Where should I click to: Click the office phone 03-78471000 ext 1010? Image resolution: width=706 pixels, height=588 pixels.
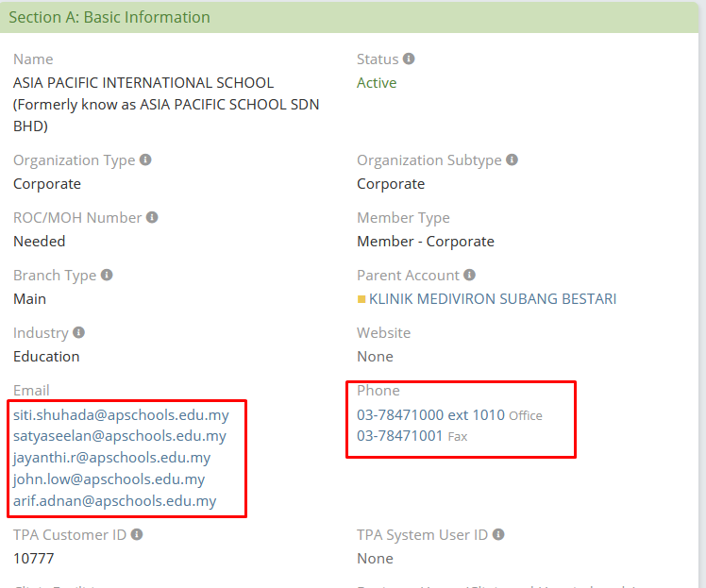[431, 414]
